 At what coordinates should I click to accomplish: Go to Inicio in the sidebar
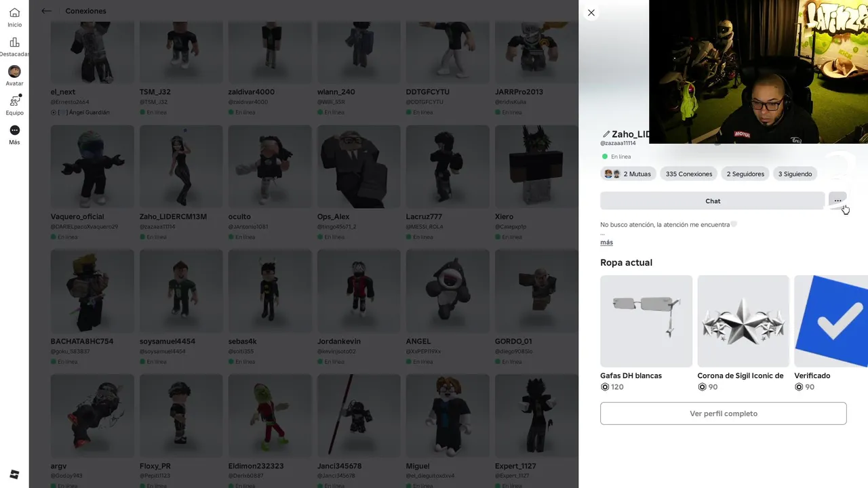point(14,17)
